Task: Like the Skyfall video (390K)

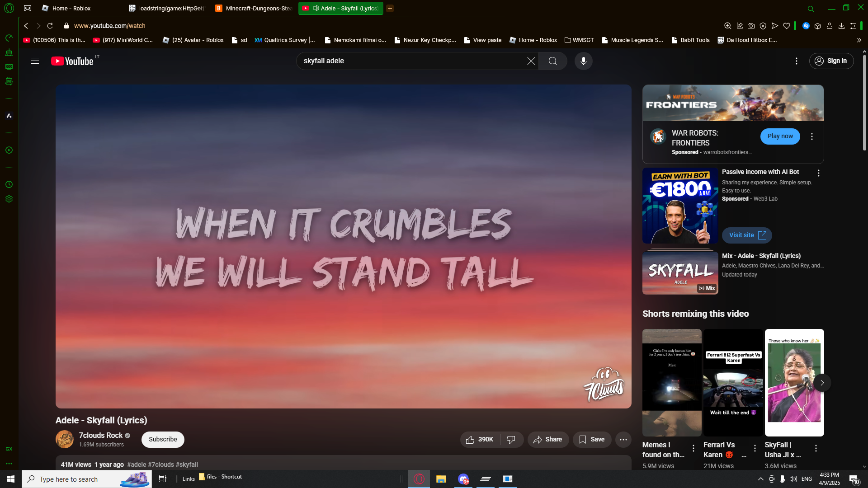Action: click(480, 440)
